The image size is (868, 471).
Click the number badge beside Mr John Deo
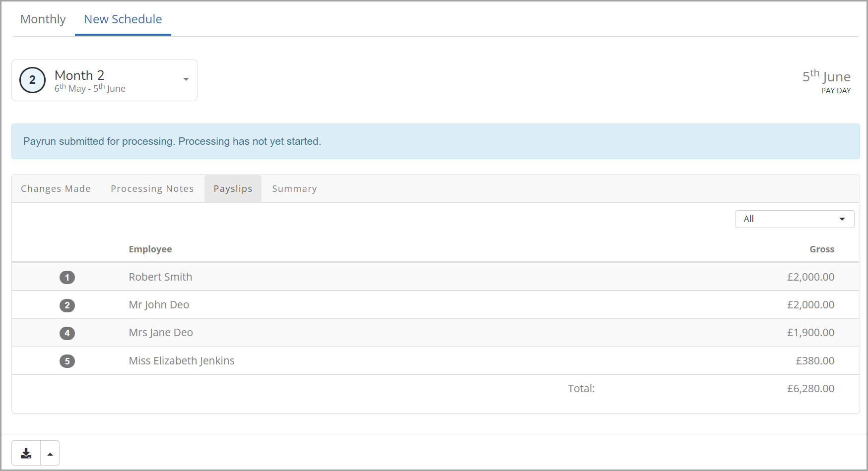[x=67, y=305]
